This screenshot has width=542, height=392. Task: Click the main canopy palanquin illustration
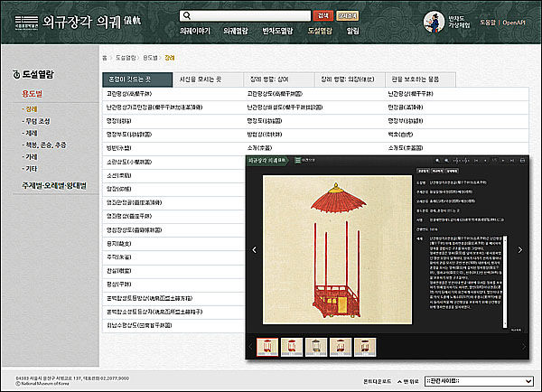click(337, 249)
